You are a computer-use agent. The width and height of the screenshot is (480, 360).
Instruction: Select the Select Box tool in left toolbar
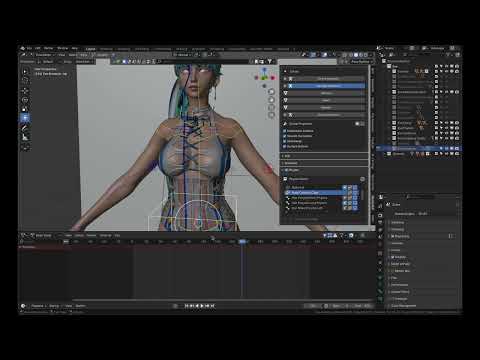[25, 71]
